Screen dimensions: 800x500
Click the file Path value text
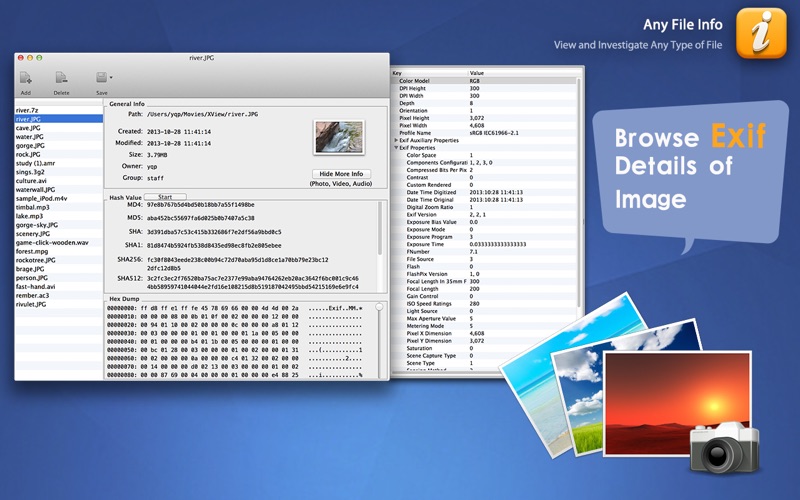point(202,114)
